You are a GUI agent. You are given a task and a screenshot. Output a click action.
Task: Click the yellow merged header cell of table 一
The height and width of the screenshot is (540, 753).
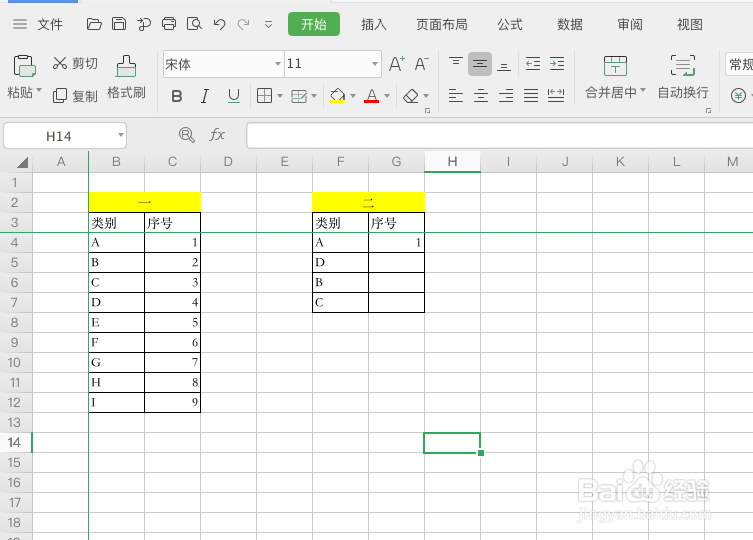[145, 202]
